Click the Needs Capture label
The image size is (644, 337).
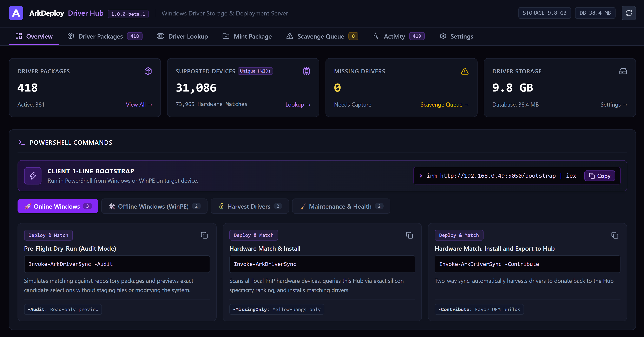point(353,105)
